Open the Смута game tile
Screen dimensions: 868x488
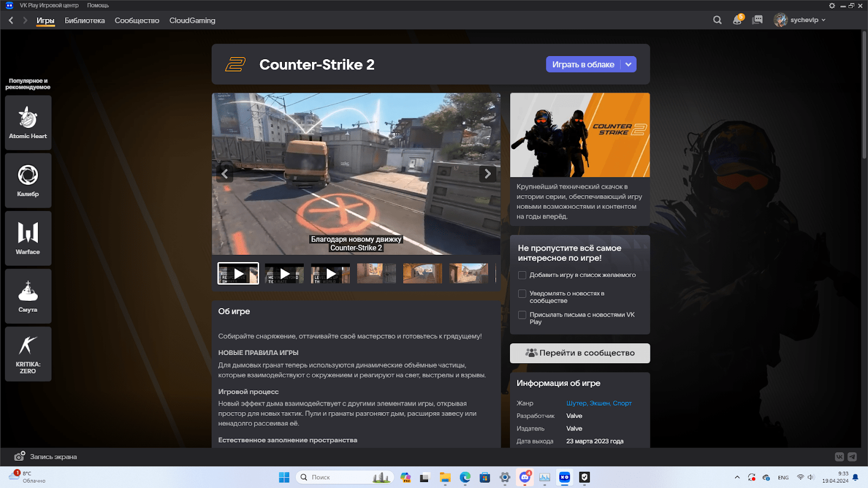[x=28, y=296]
